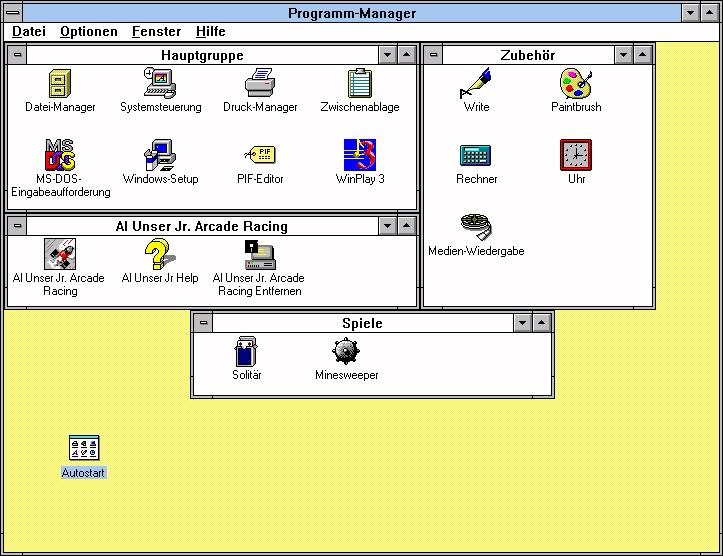The width and height of the screenshot is (723, 556).
Task: Select the WinPlay 3 icon
Action: 360,155
